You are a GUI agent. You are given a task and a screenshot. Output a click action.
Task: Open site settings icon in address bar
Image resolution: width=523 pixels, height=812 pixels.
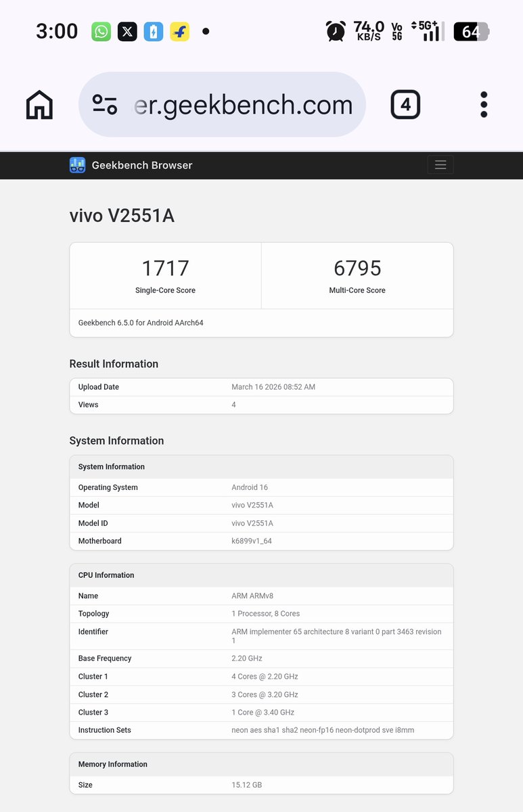pos(105,104)
